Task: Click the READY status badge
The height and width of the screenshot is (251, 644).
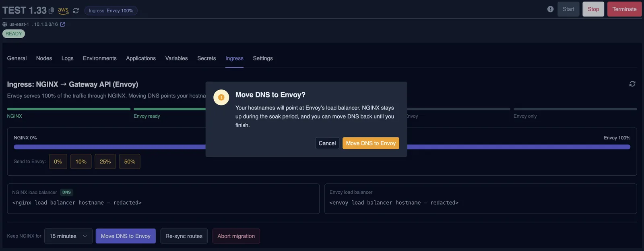Action: point(14,34)
